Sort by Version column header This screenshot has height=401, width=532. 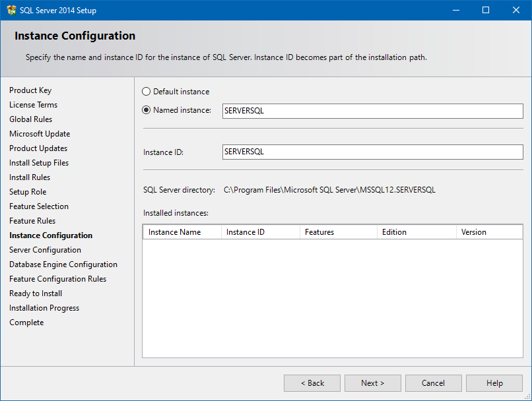tap(489, 232)
